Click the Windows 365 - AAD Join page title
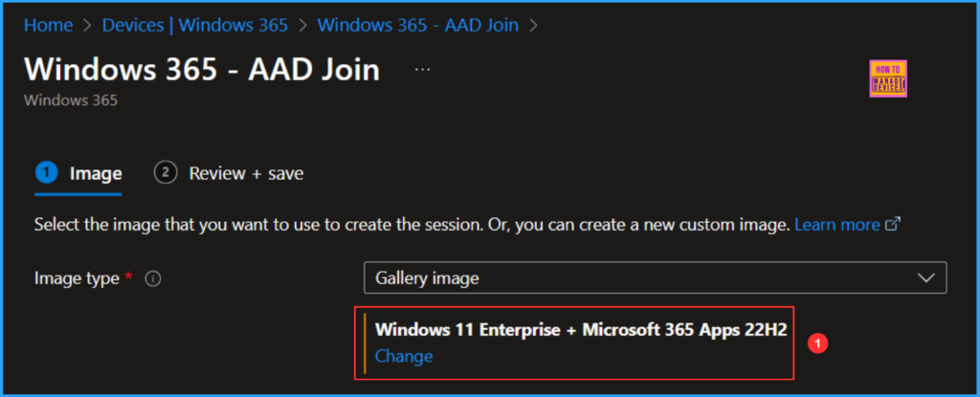This screenshot has height=397, width=980. [x=201, y=70]
